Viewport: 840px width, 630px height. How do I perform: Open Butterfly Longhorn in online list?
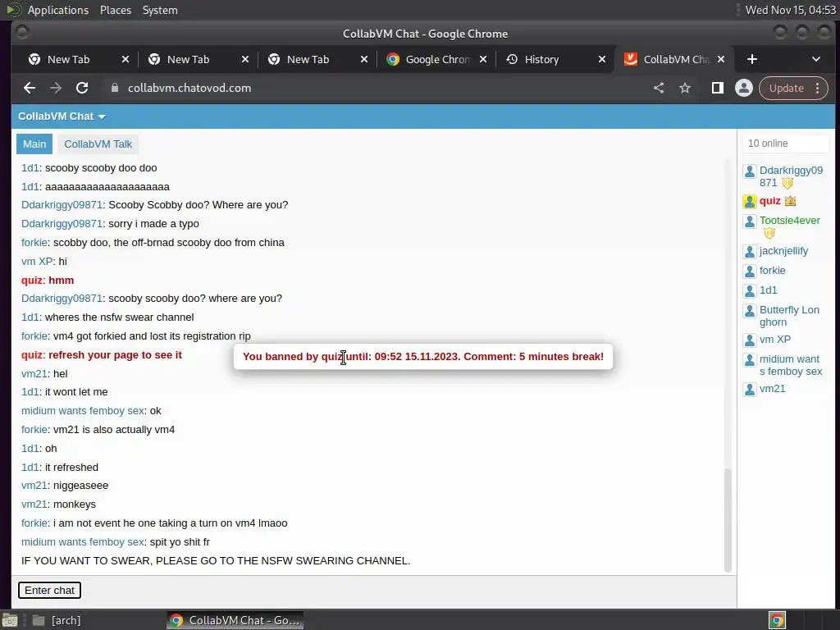click(789, 316)
